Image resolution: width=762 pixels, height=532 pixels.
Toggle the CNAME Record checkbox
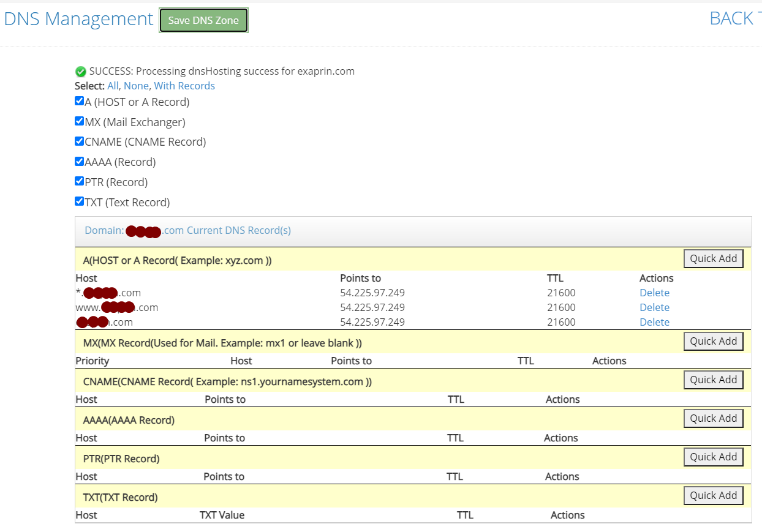point(79,141)
